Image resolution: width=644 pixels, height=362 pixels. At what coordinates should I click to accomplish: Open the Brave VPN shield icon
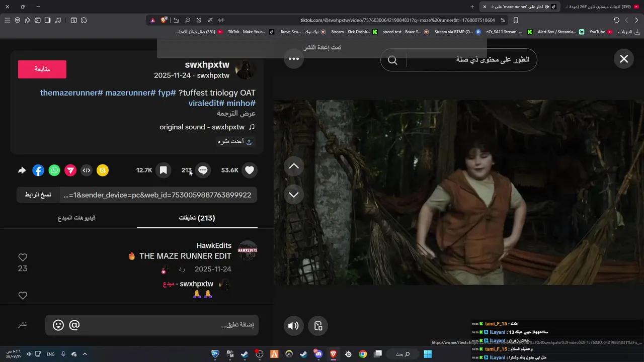pyautogui.click(x=17, y=20)
